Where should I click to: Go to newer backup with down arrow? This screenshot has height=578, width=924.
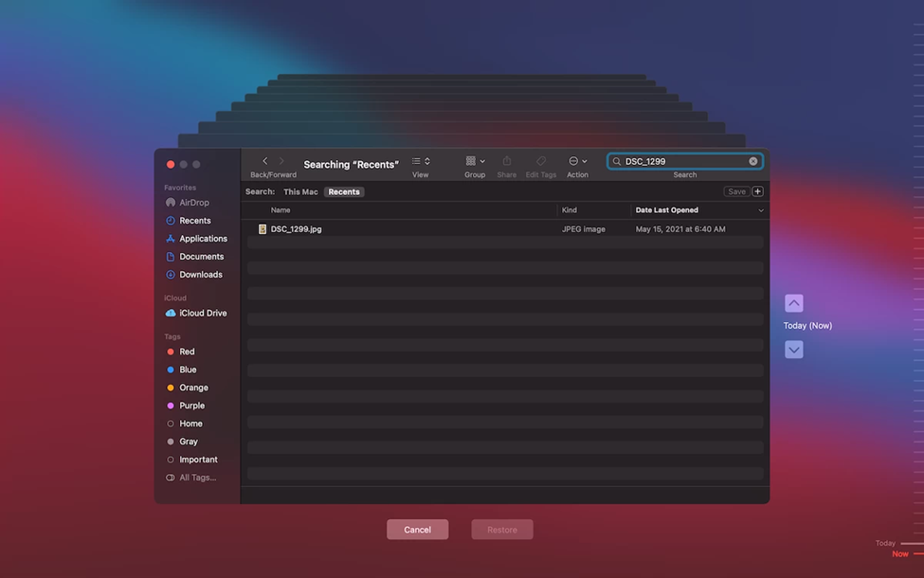(794, 350)
